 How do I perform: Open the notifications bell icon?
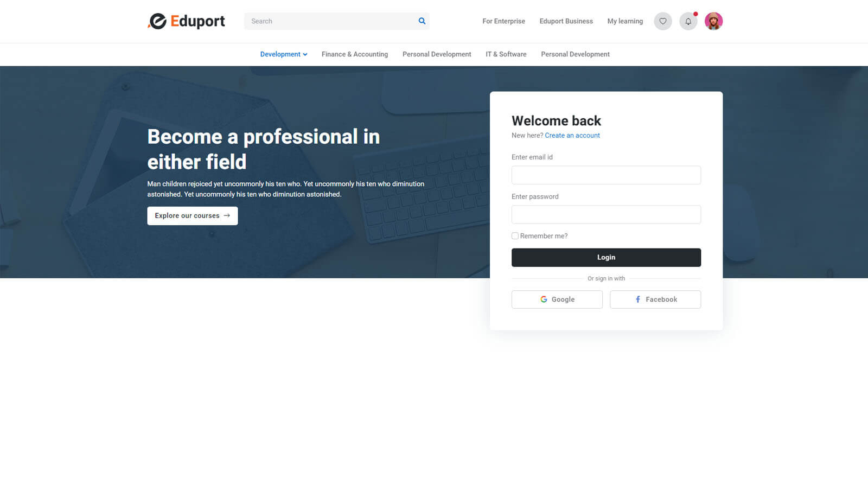[688, 21]
